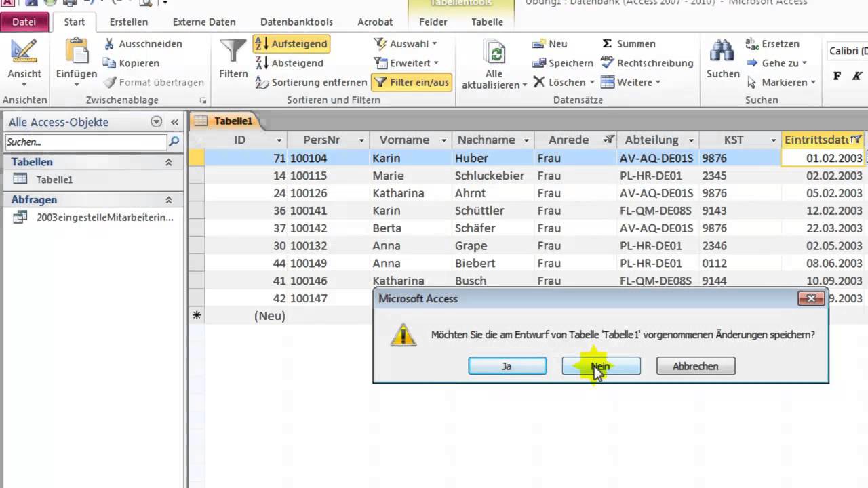Collapse the Tabellen group

[169, 162]
